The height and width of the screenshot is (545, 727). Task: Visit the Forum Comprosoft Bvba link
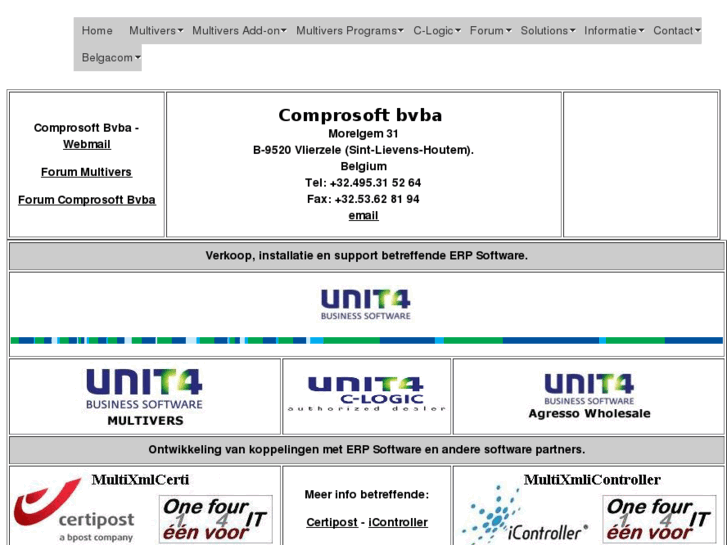click(x=87, y=200)
